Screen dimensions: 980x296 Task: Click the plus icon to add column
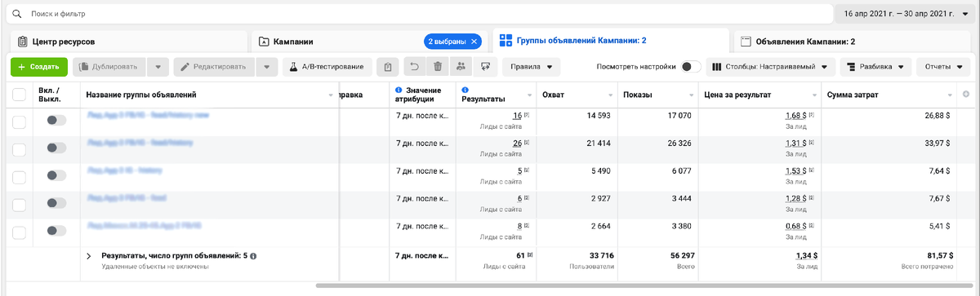point(966,95)
